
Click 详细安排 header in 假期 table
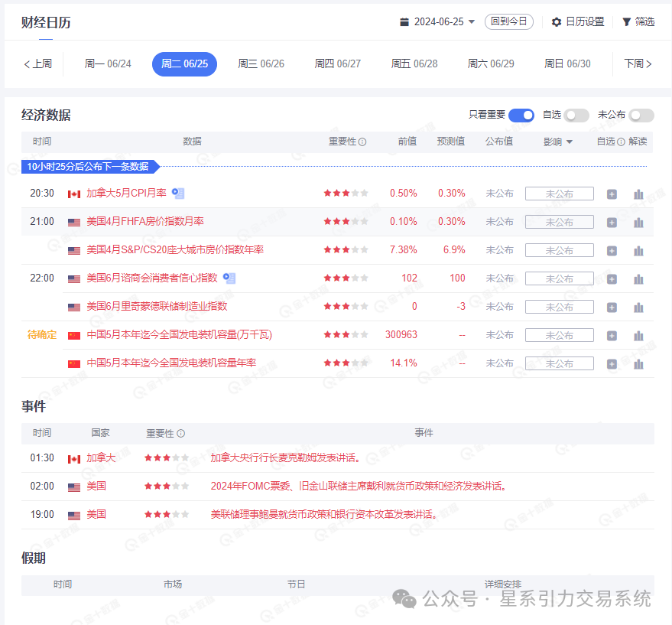(x=503, y=584)
